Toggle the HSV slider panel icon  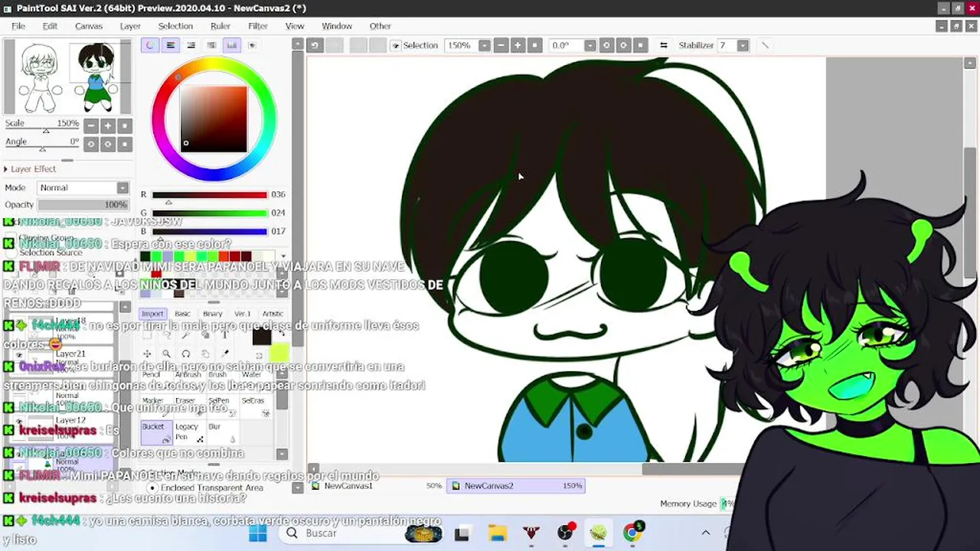point(191,45)
